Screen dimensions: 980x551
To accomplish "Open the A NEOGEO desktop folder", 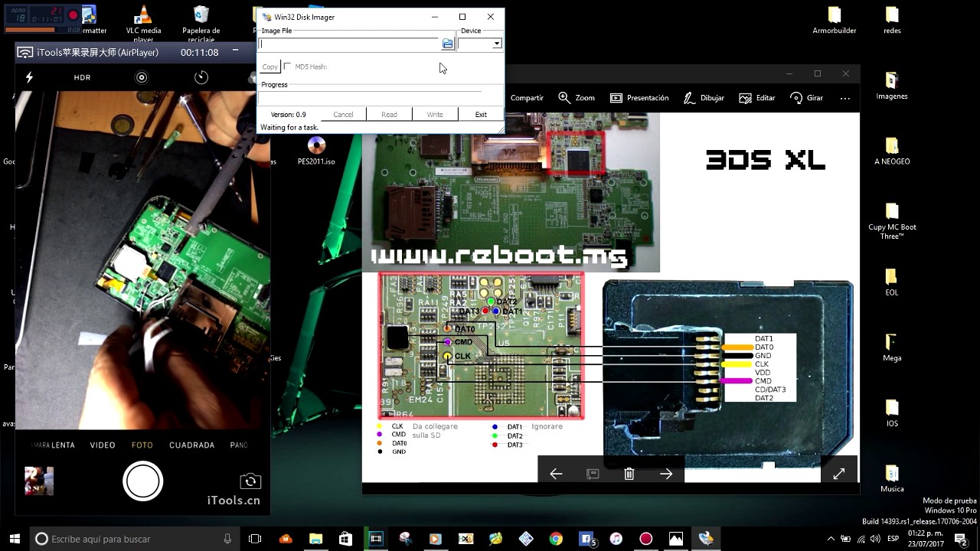I will [892, 151].
